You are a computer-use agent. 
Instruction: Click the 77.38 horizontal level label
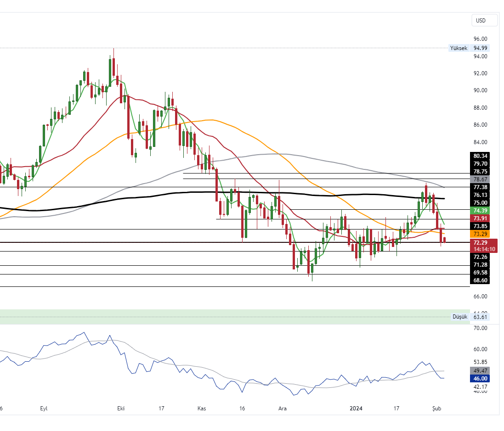480,187
